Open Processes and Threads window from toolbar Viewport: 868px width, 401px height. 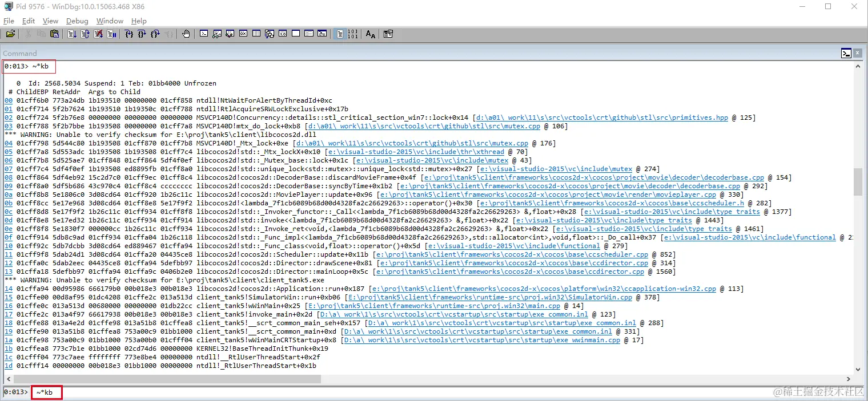[x=309, y=34]
